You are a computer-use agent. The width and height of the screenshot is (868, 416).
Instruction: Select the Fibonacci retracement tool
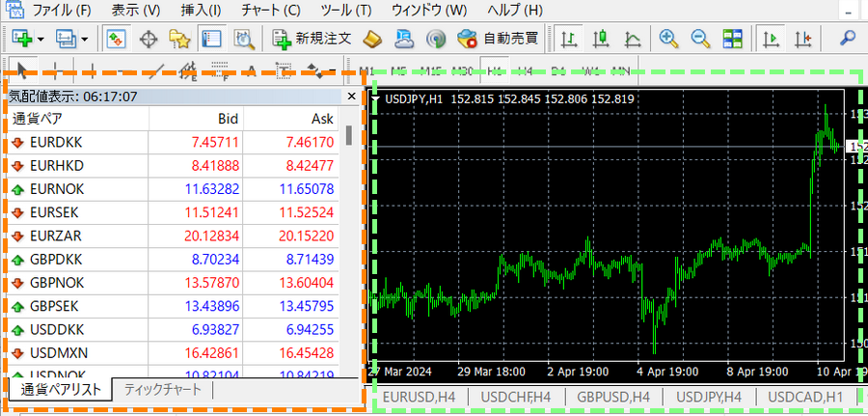pyautogui.click(x=221, y=70)
